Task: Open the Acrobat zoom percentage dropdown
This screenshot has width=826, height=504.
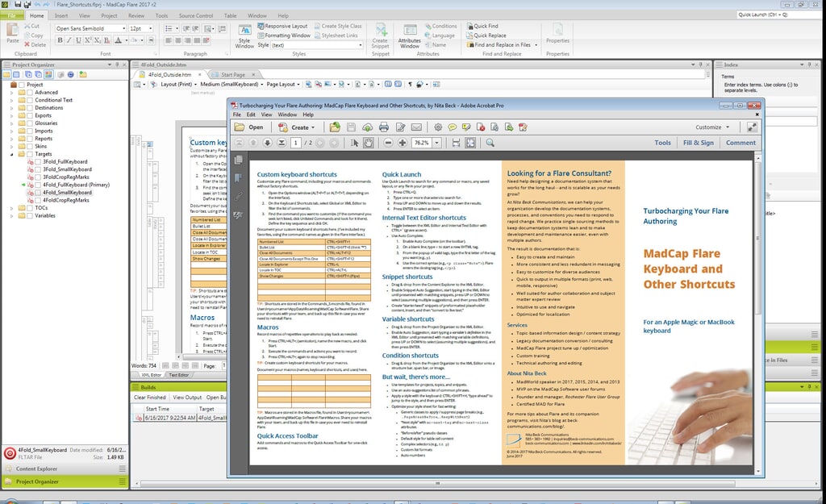Action: tap(436, 143)
